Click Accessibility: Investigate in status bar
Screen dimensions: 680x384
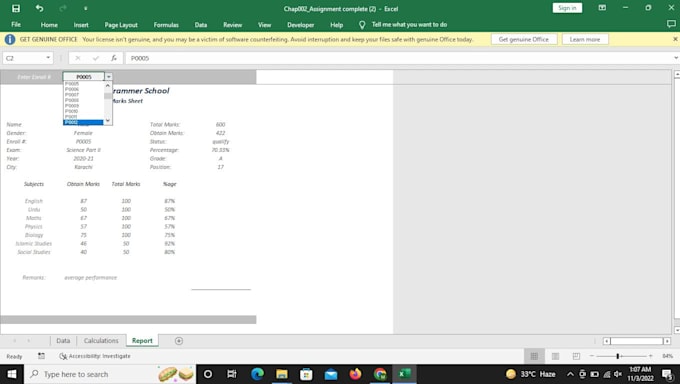(x=95, y=356)
